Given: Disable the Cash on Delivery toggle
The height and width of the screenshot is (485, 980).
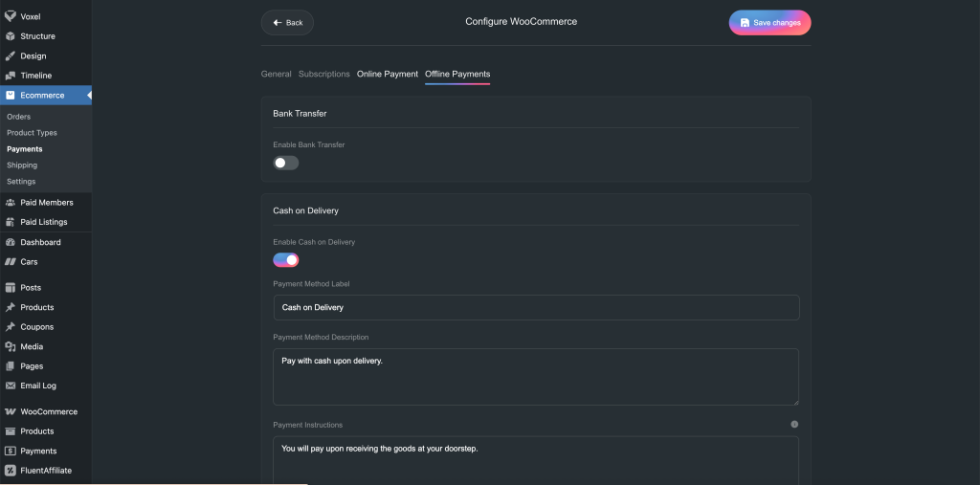Looking at the screenshot, I should [x=285, y=260].
